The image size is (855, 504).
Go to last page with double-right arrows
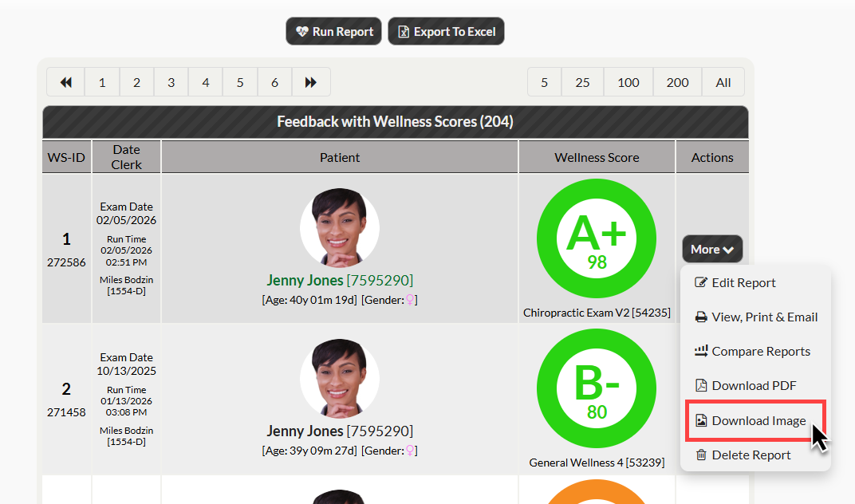tap(311, 82)
